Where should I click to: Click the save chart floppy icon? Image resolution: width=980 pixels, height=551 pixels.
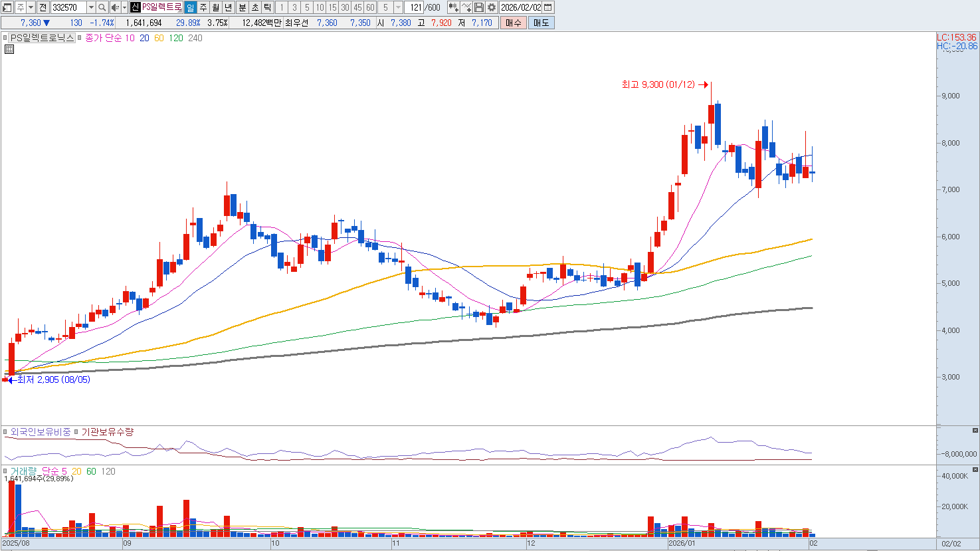tap(479, 7)
